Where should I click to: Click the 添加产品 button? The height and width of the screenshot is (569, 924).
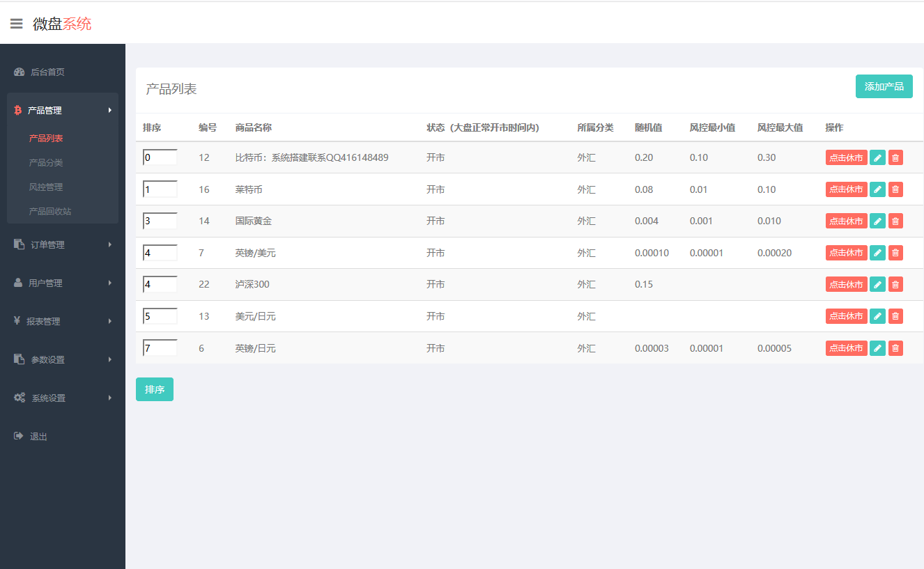pos(884,86)
